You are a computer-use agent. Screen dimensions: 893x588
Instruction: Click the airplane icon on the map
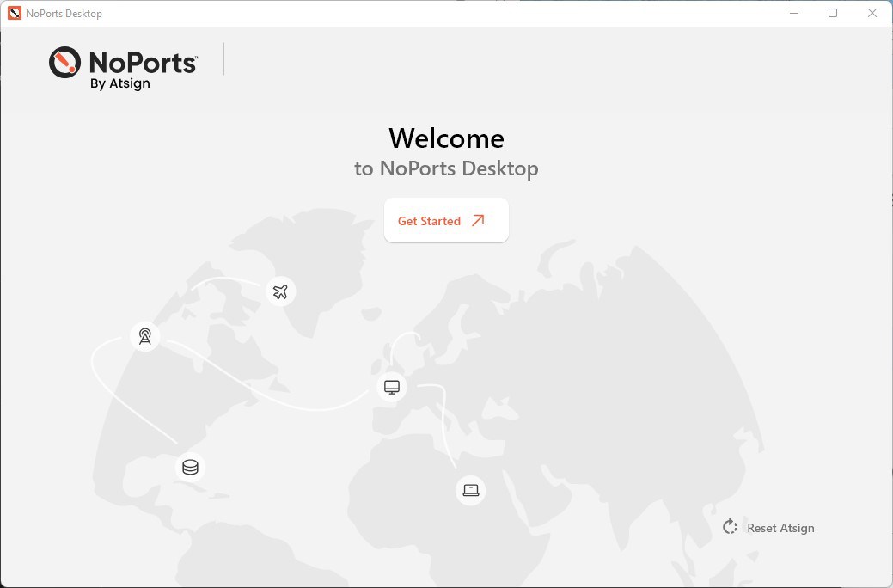coord(280,291)
